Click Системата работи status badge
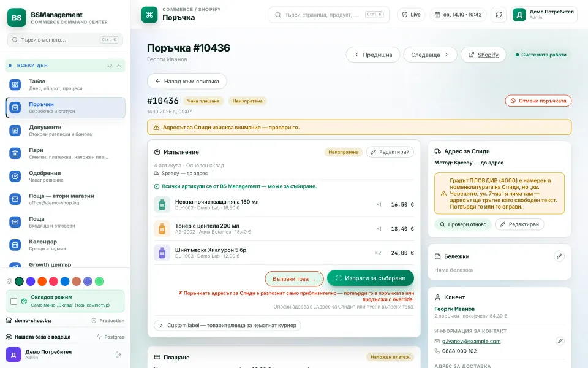This screenshot has height=368, width=588. click(540, 55)
